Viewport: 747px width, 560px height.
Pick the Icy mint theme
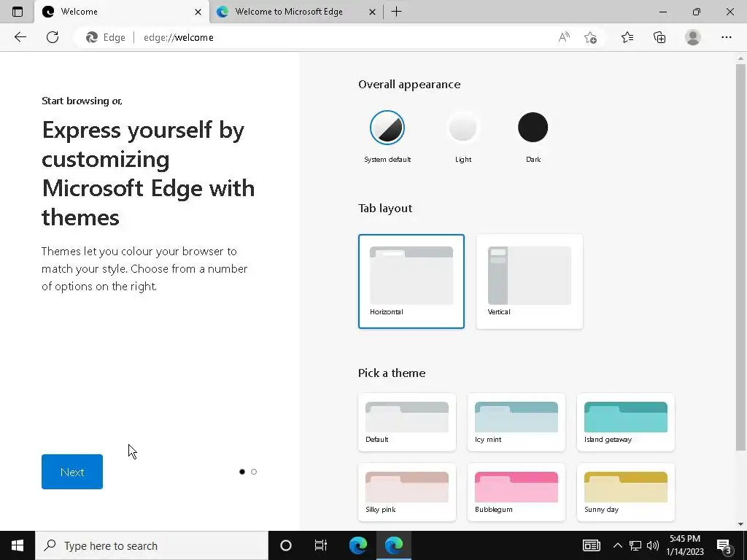pyautogui.click(x=516, y=422)
